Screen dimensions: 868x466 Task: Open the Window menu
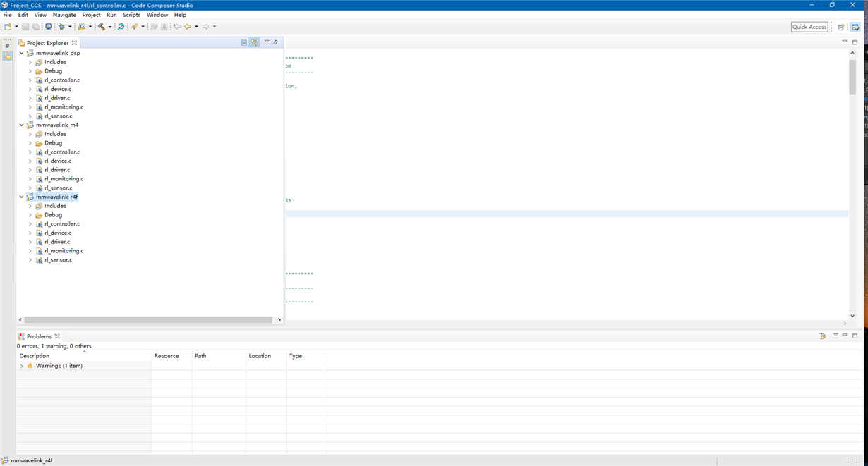(x=157, y=15)
